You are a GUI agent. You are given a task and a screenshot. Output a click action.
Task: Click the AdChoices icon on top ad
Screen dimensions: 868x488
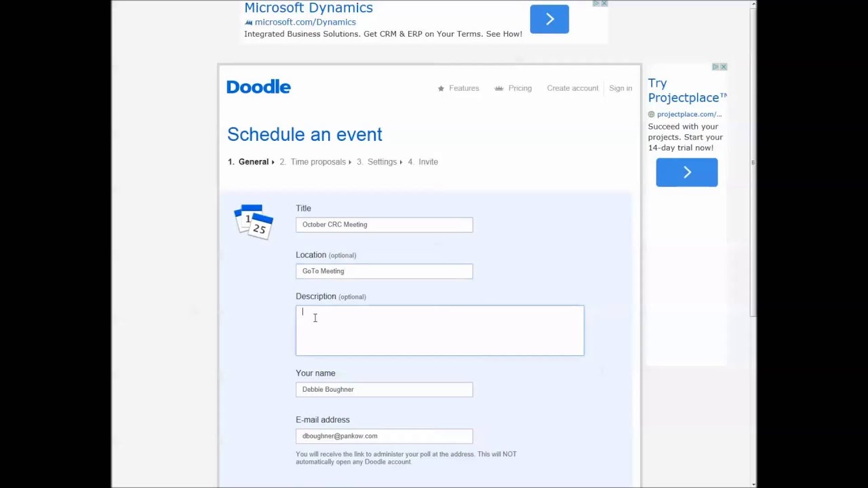coord(597,3)
